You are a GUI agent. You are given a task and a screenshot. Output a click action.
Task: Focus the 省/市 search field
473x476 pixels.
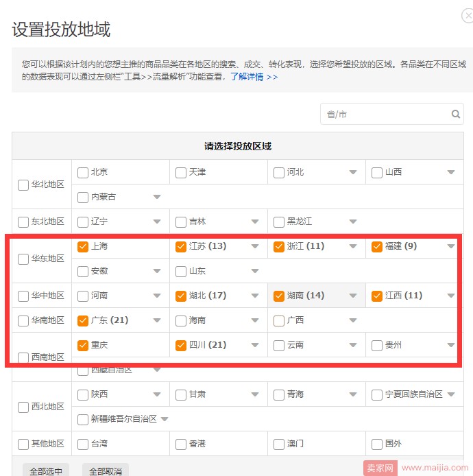(391, 114)
